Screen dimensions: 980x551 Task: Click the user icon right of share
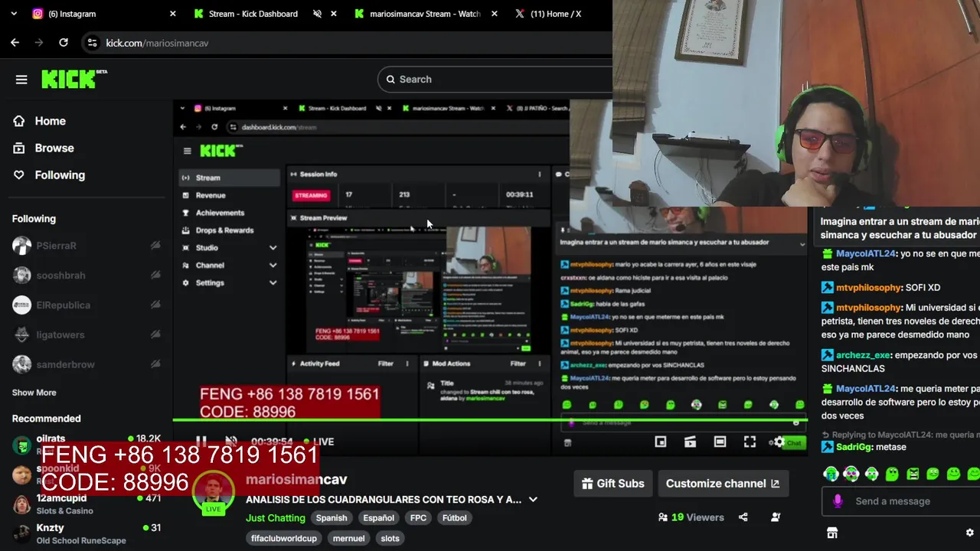click(x=776, y=517)
